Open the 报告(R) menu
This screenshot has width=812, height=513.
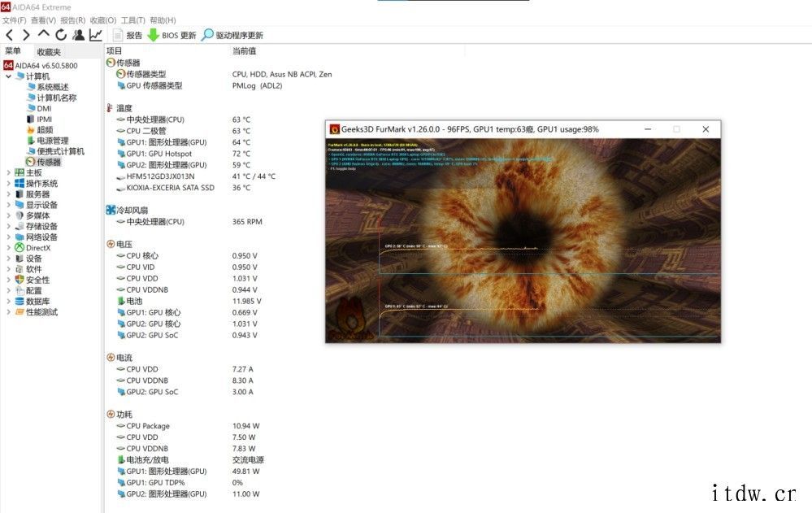pyautogui.click(x=73, y=20)
